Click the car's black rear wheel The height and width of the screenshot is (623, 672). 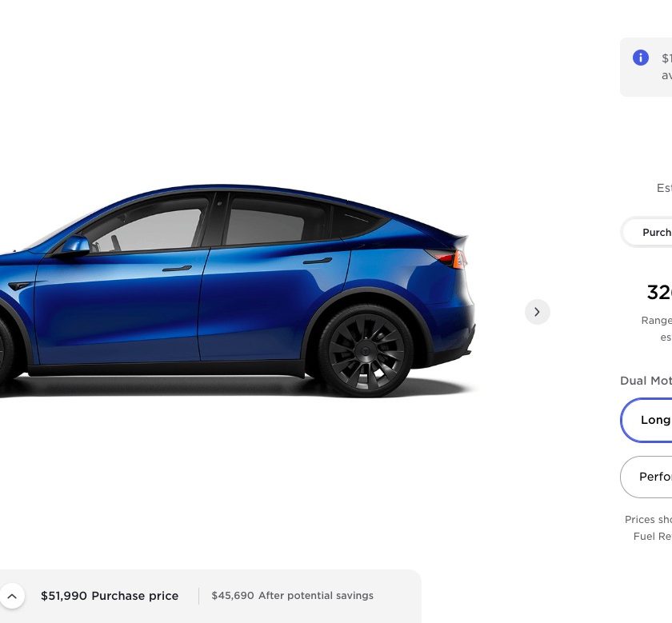pos(366,351)
